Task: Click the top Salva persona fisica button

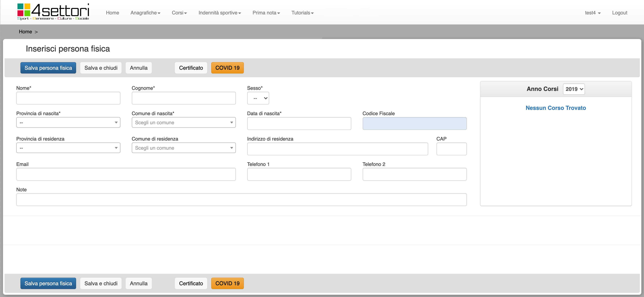Action: click(x=48, y=68)
